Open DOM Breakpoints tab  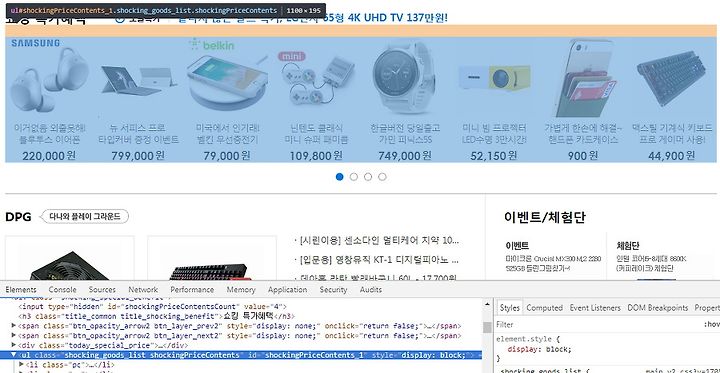coord(658,308)
